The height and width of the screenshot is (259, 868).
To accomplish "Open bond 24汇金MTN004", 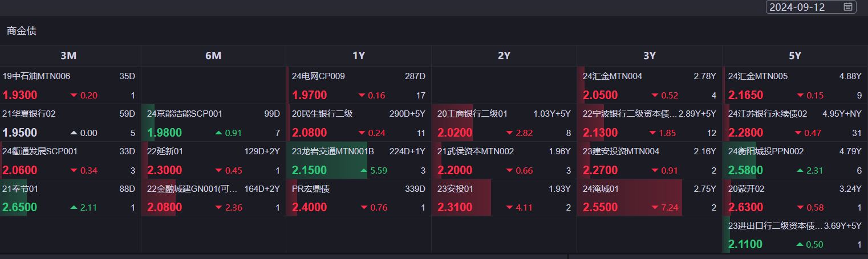I will 613,76.
